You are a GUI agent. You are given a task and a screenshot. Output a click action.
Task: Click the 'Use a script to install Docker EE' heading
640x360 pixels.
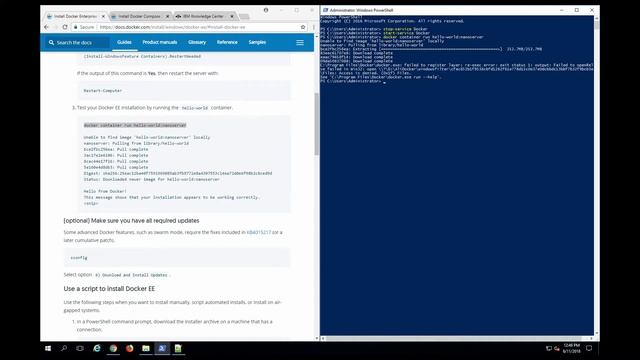109,289
